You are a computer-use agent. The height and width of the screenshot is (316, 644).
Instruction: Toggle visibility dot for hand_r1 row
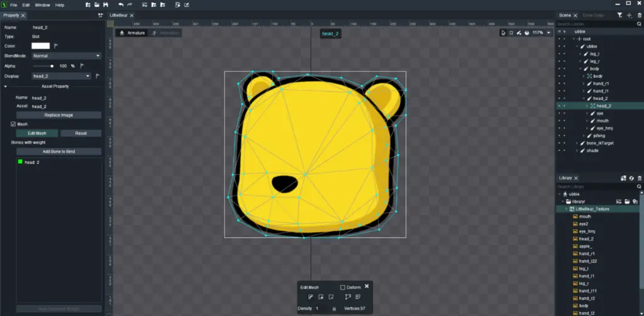(559, 84)
